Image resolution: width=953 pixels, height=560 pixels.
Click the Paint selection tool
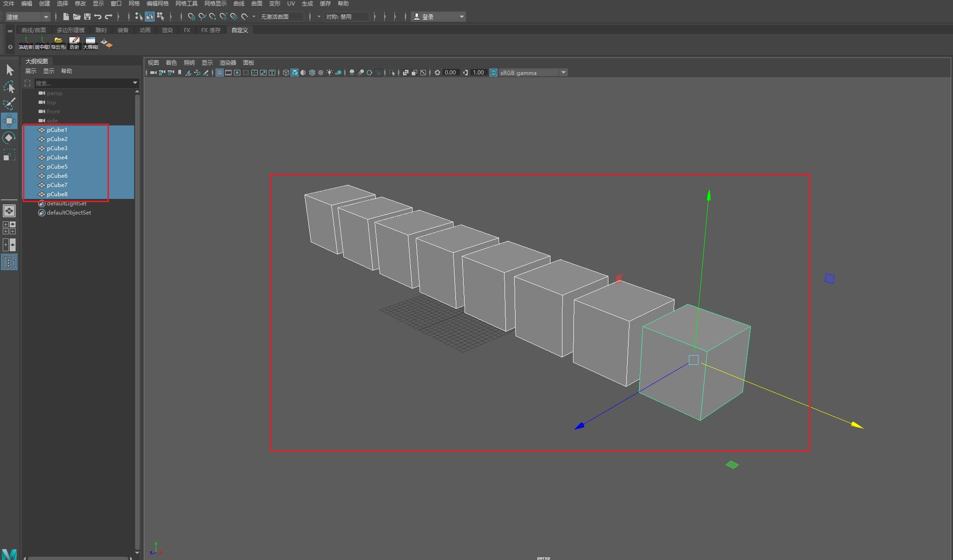click(x=9, y=103)
